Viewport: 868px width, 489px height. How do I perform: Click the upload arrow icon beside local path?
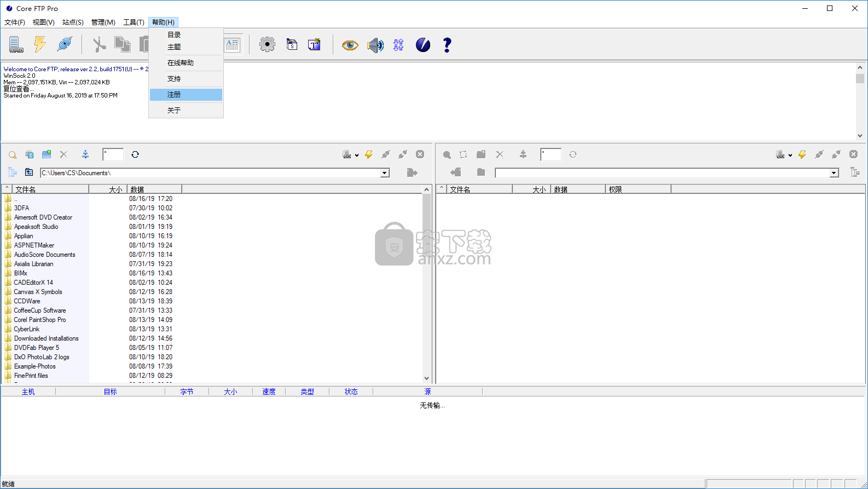coord(412,172)
